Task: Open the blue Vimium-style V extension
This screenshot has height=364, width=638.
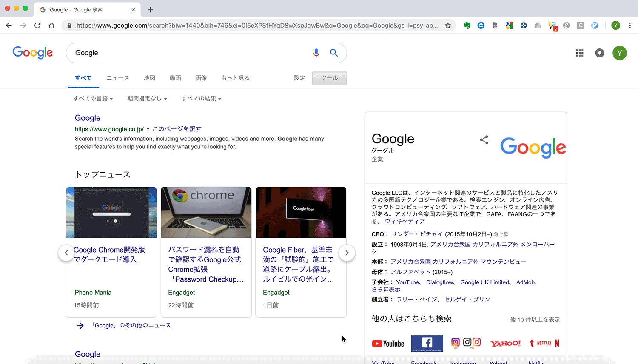Action: [x=595, y=26]
